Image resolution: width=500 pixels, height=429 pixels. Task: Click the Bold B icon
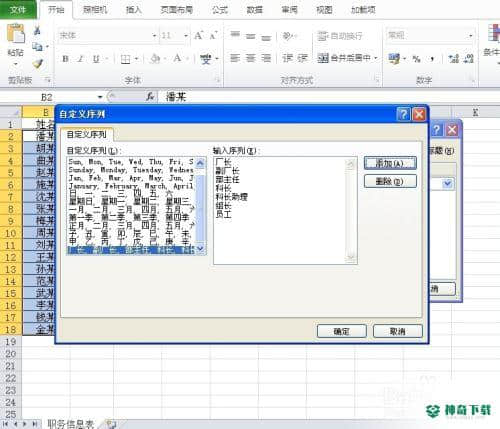coord(65,59)
